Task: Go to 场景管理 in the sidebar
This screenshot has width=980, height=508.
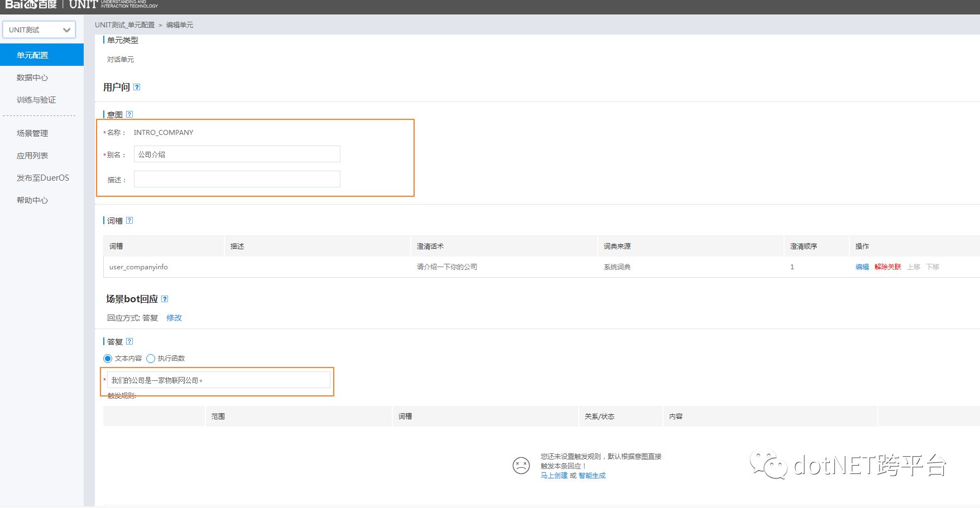Action: tap(32, 133)
